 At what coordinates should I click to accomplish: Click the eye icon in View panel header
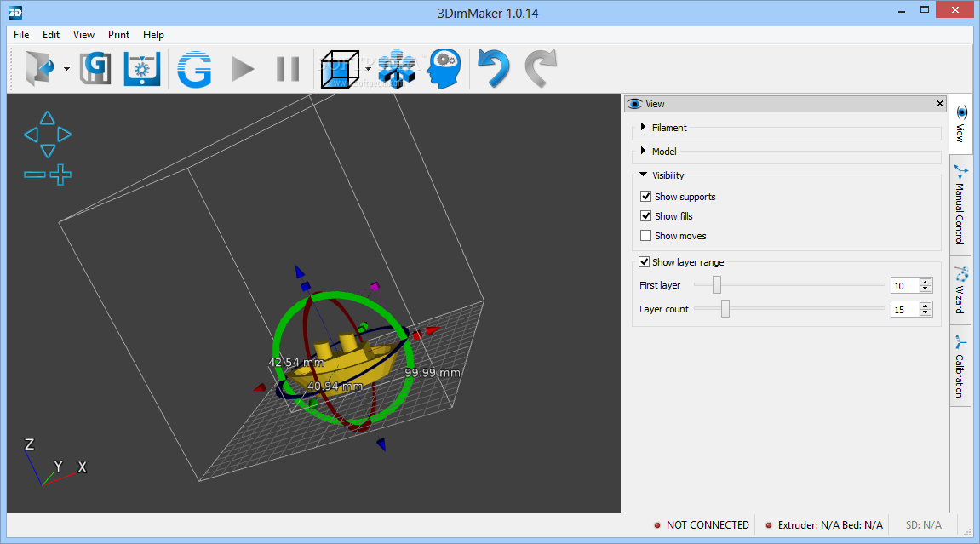point(634,104)
